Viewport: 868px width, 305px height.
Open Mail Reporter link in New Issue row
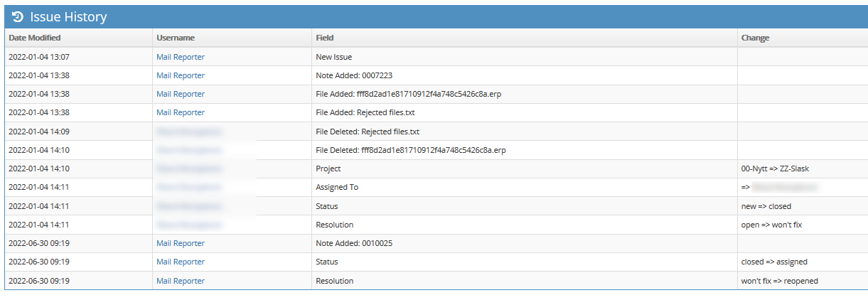[x=181, y=57]
